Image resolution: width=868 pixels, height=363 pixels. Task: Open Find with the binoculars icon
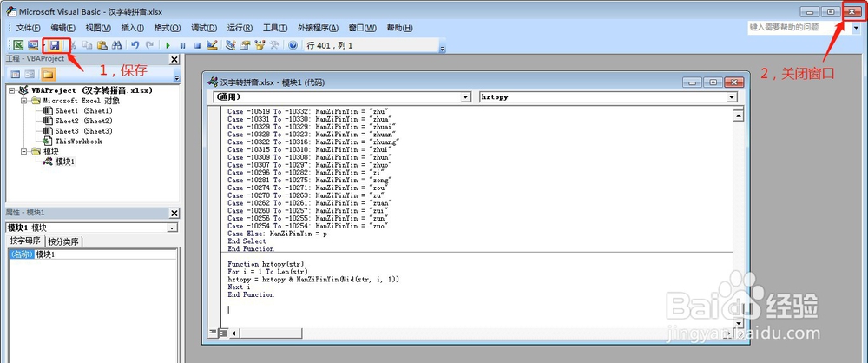coord(116,45)
